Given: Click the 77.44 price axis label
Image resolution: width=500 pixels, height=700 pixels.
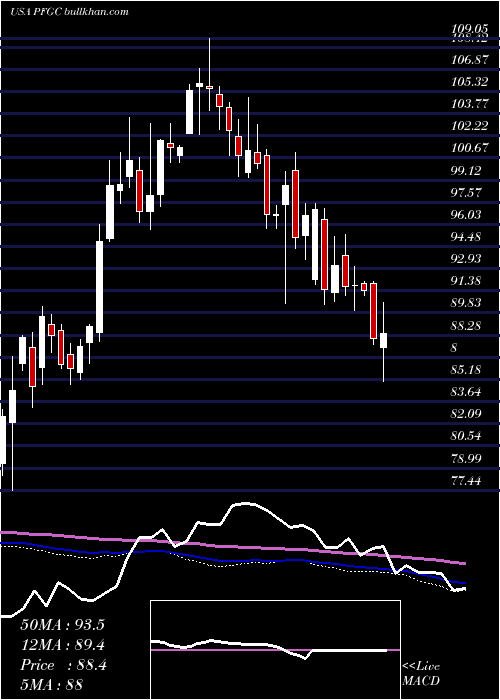Looking at the screenshot, I should point(467,481).
